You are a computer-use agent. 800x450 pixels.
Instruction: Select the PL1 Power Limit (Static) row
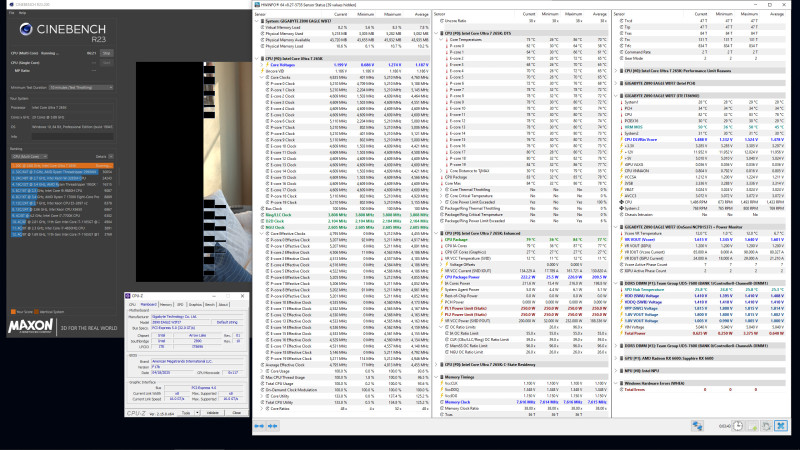click(523, 308)
